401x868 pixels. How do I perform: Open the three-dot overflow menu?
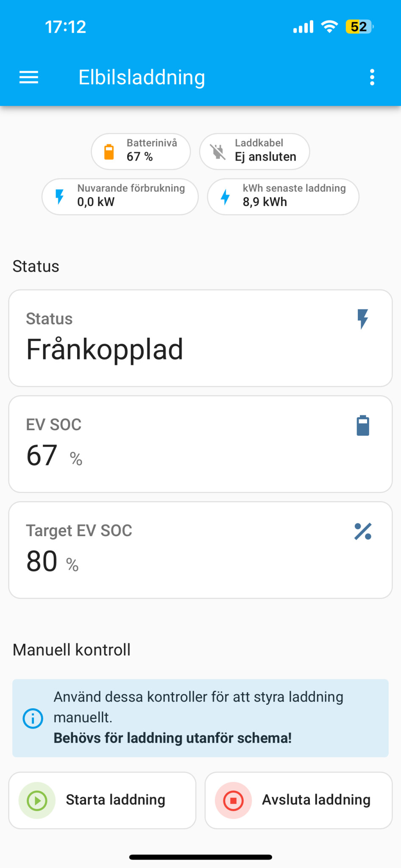coord(372,78)
